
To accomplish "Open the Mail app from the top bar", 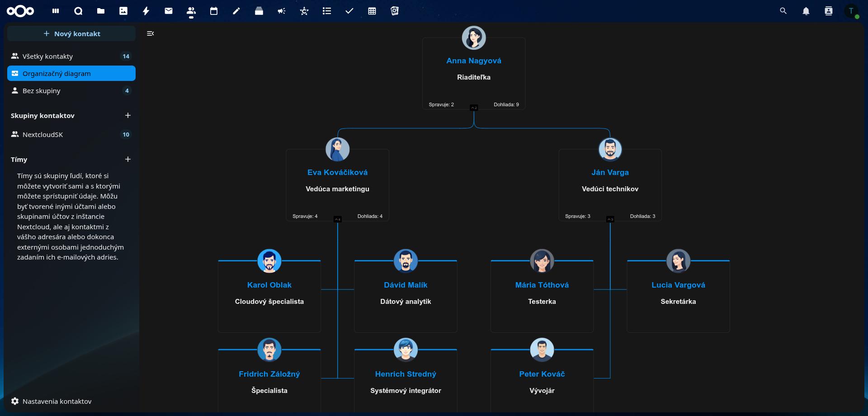I will coord(168,11).
